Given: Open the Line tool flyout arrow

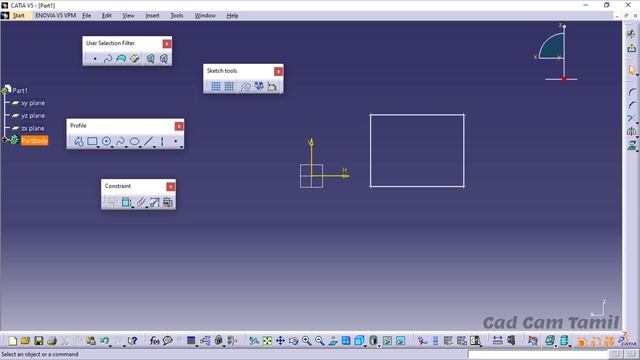Looking at the screenshot, I should point(154,147).
